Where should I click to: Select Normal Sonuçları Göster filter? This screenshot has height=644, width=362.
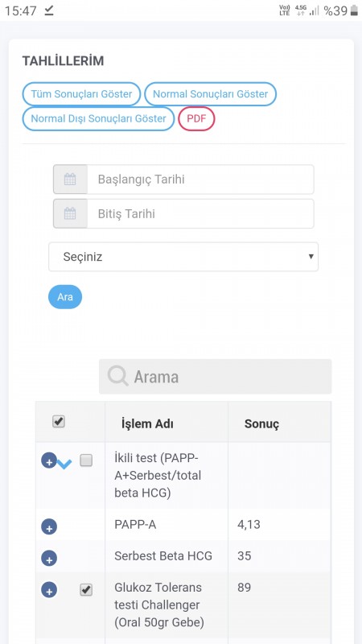point(211,94)
